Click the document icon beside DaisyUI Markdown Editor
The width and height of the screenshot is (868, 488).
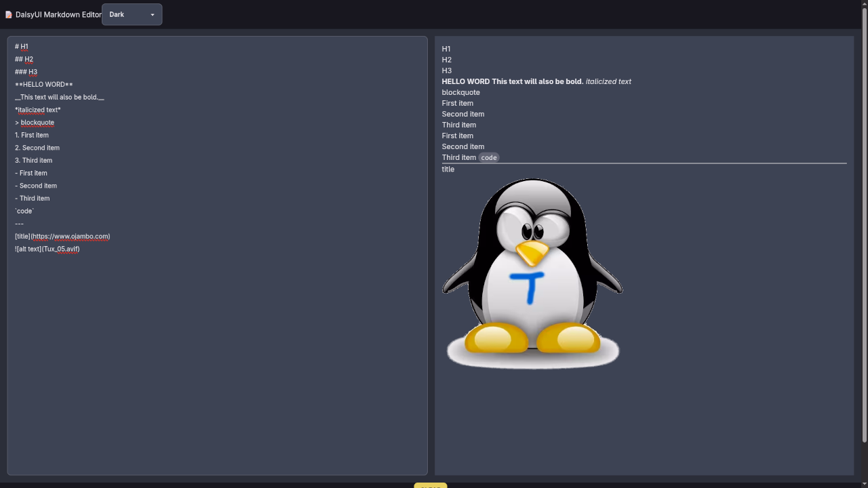[x=9, y=15]
